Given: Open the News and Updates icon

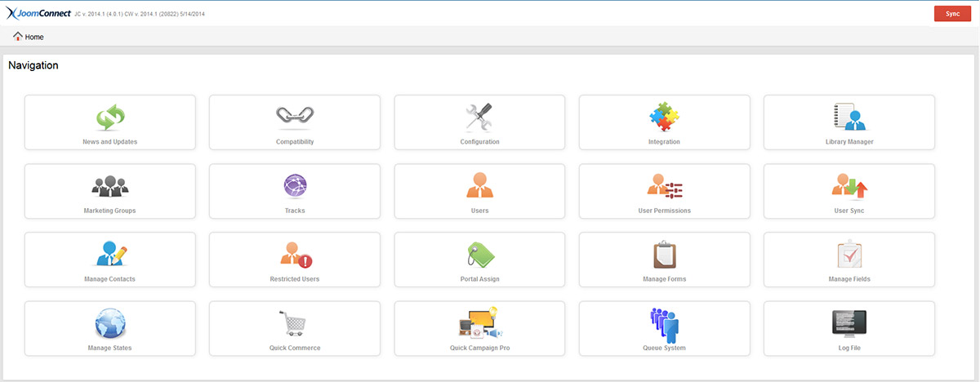Looking at the screenshot, I should click(x=110, y=118).
